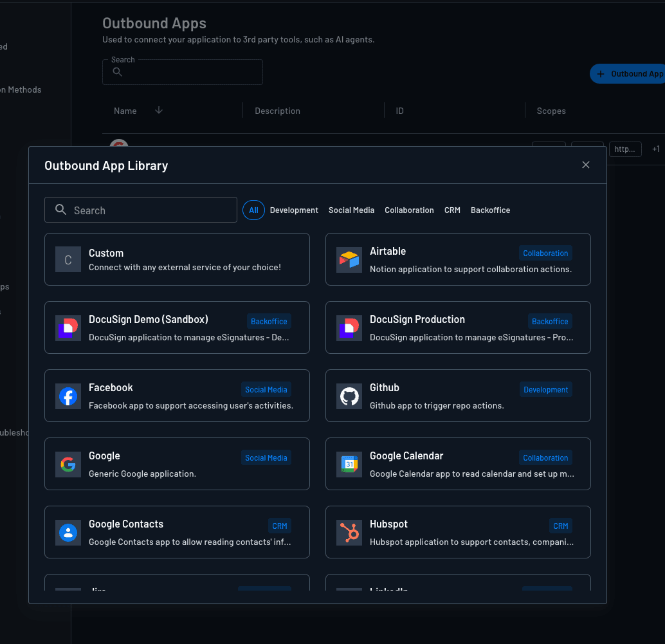
Task: Click the DocuSign Production logo
Action: pos(349,328)
